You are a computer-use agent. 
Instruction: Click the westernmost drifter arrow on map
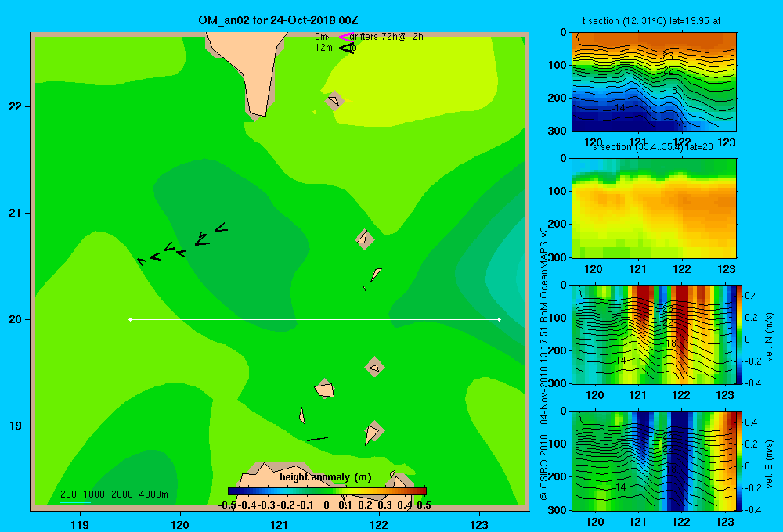(x=142, y=261)
